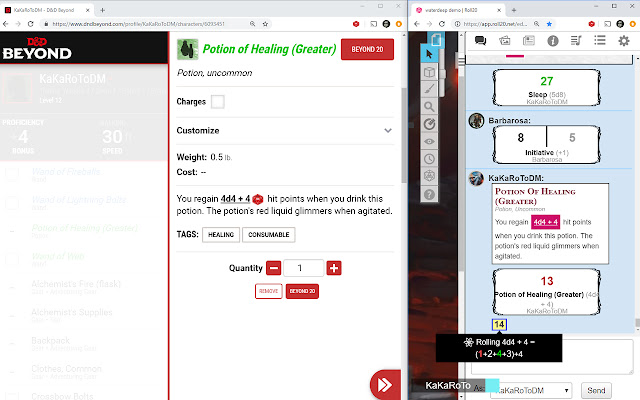The width and height of the screenshot is (640, 400).
Task: Open the Roll20 Art Library tab
Action: pyautogui.click(x=504, y=40)
